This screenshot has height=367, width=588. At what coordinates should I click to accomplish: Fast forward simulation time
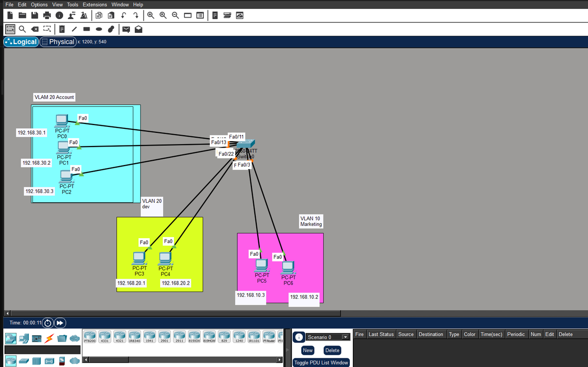click(60, 323)
